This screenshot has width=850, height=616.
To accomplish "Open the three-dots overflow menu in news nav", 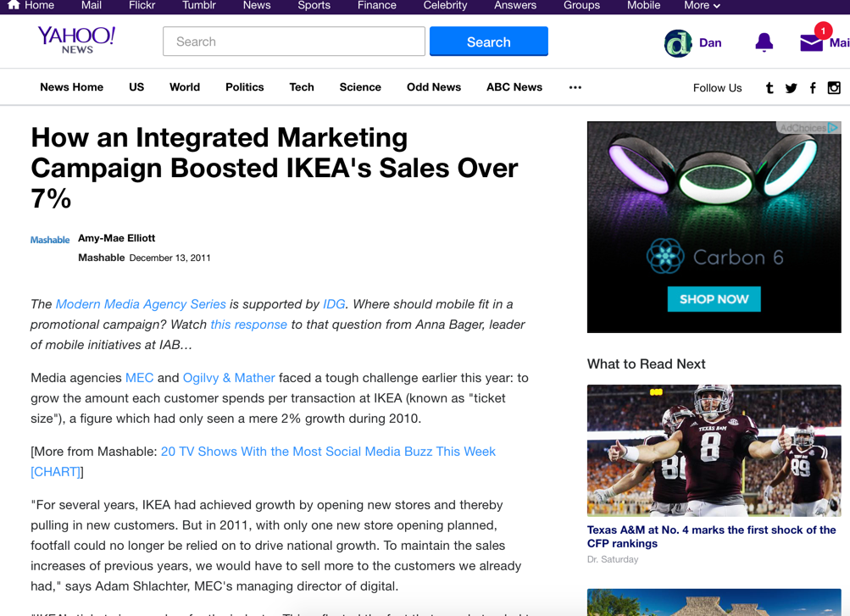I will pos(575,87).
